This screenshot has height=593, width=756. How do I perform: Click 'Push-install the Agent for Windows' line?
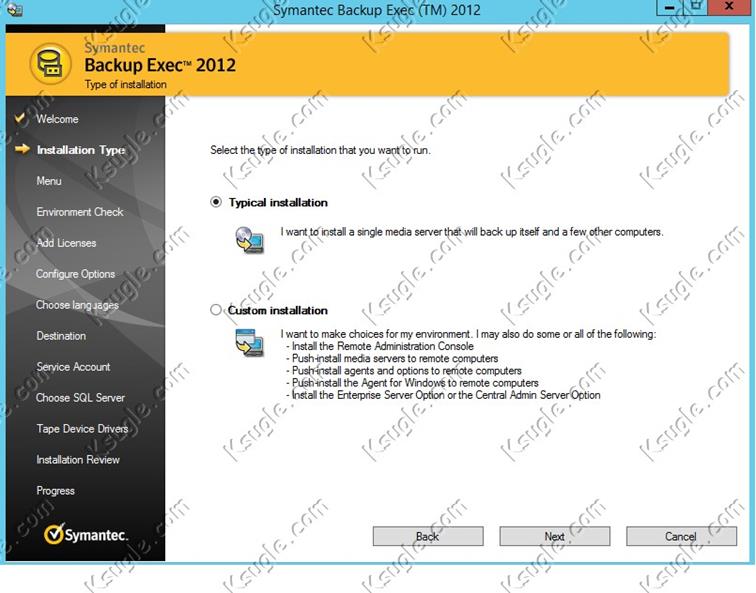point(412,383)
